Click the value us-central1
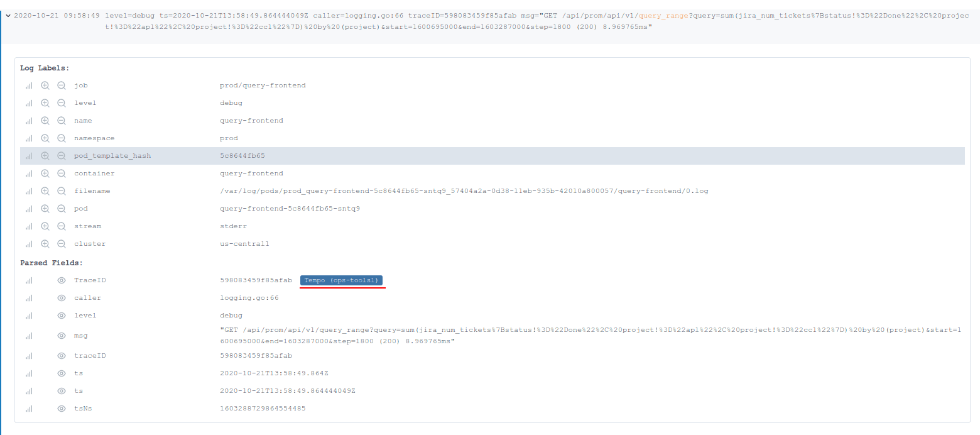This screenshot has height=435, width=980. (x=244, y=244)
